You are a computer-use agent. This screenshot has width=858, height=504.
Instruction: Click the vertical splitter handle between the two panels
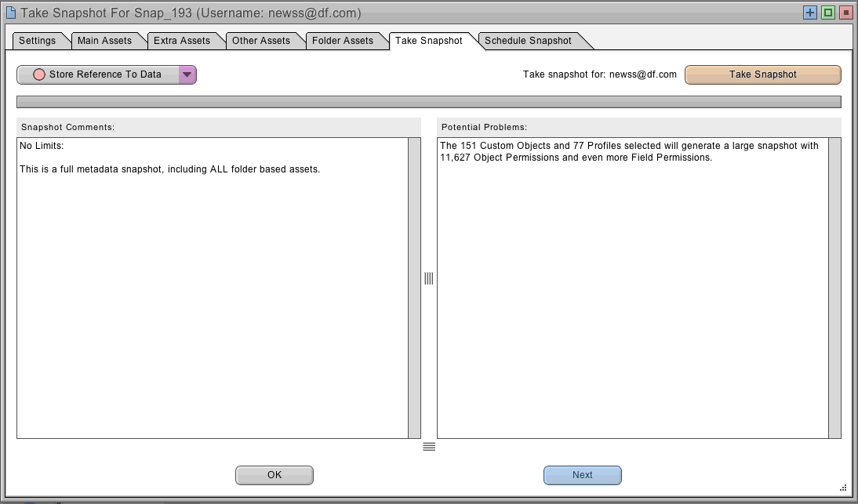(x=429, y=278)
